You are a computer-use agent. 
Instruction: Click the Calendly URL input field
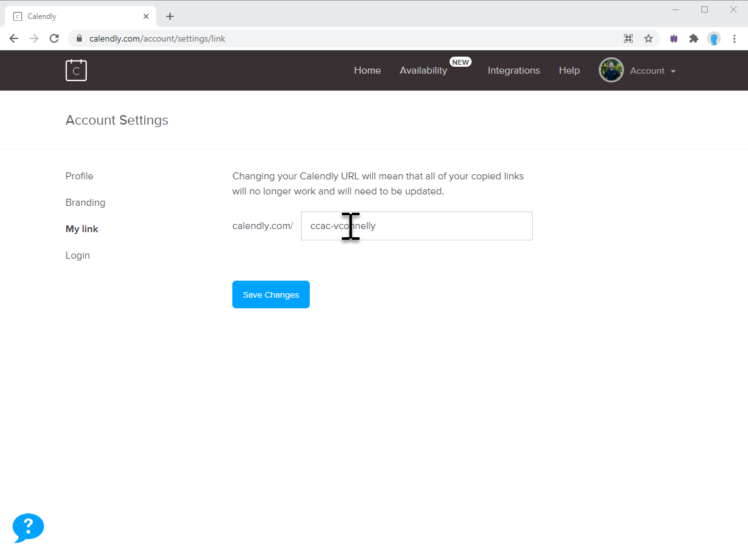coord(416,226)
